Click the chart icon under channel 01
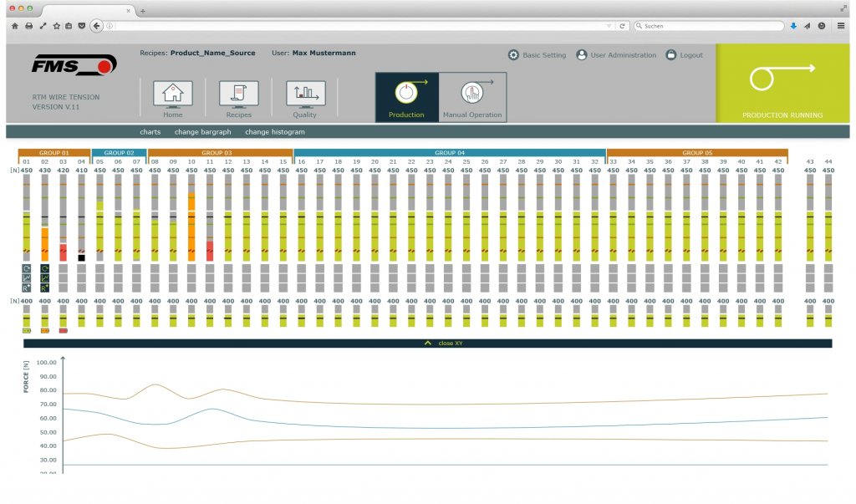 point(27,277)
